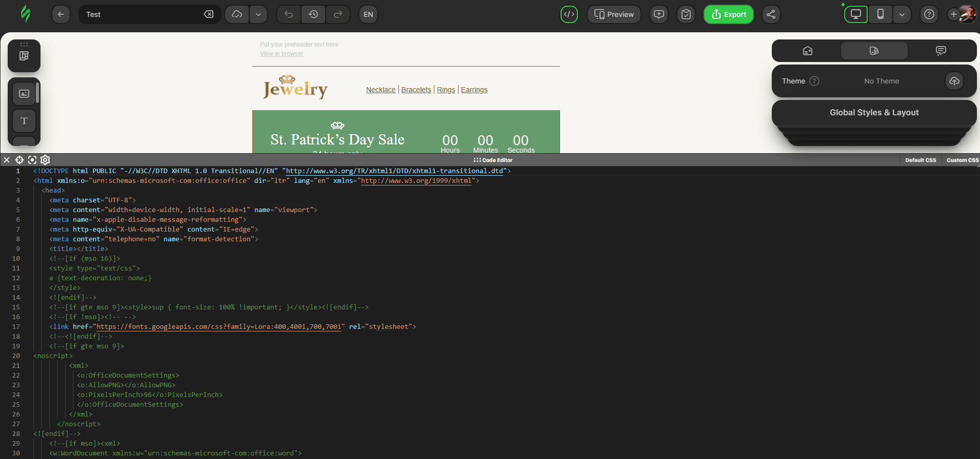Clear the email name field

209,14
